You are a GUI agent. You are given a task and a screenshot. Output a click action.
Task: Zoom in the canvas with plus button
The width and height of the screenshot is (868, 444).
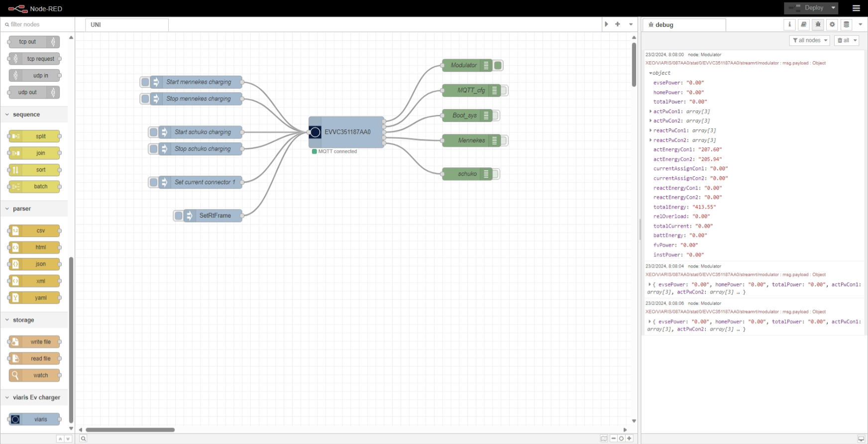pyautogui.click(x=629, y=439)
